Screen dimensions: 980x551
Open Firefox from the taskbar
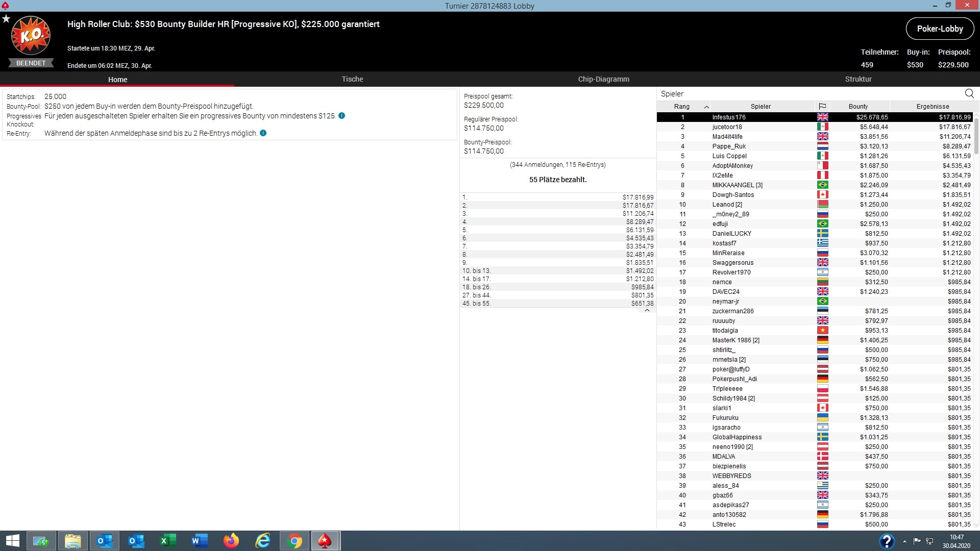pyautogui.click(x=231, y=541)
